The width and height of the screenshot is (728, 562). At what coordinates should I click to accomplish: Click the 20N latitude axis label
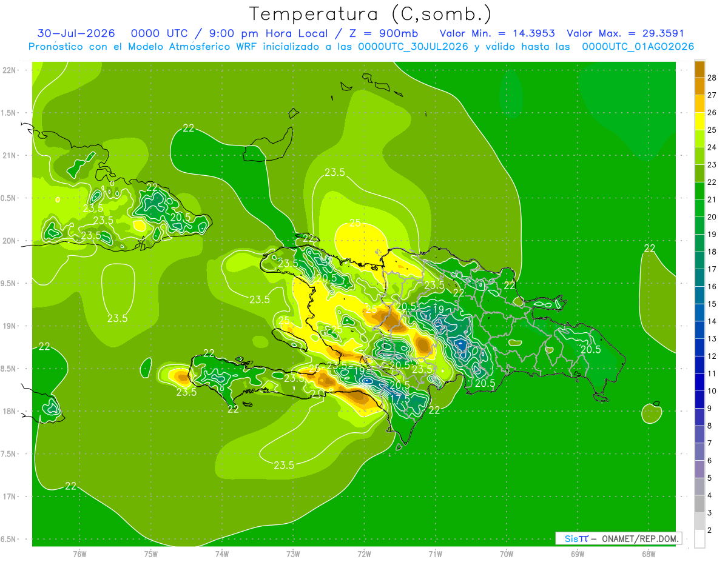pyautogui.click(x=9, y=241)
